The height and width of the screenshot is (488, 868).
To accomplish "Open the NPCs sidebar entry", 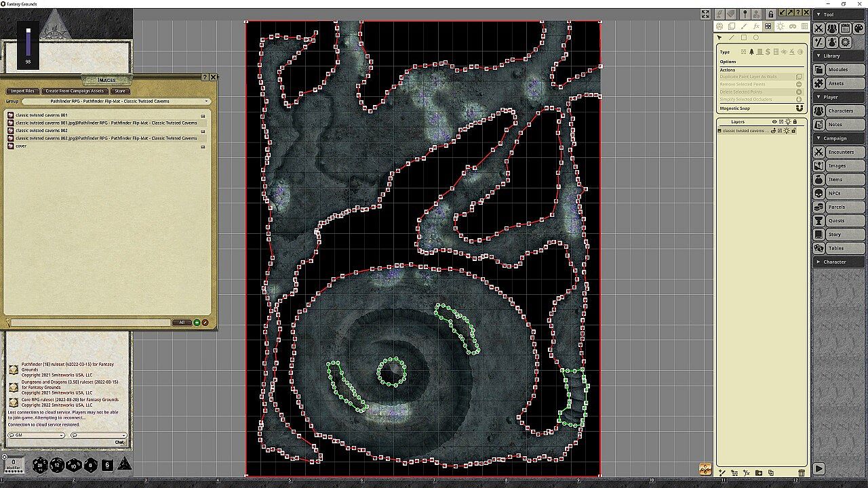I will [839, 193].
